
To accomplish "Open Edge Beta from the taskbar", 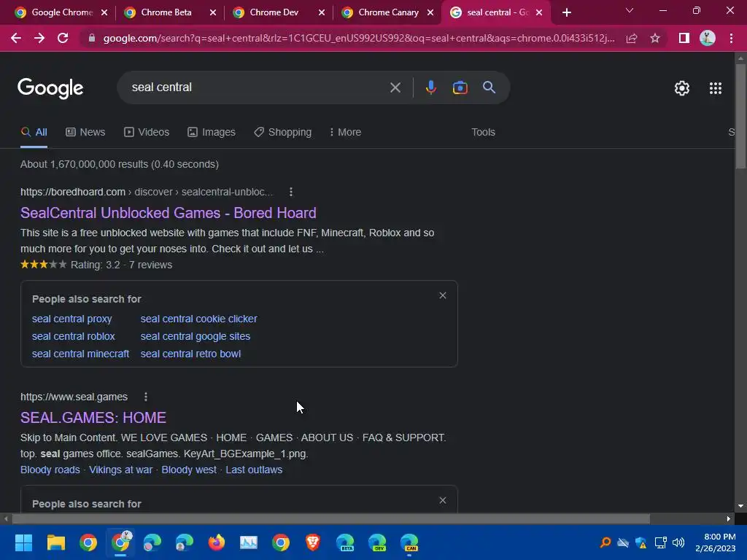I will (345, 542).
